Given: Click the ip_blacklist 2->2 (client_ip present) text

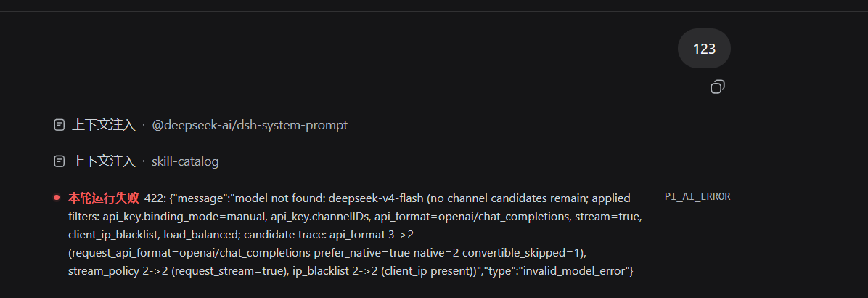Looking at the screenshot, I should (383, 272).
